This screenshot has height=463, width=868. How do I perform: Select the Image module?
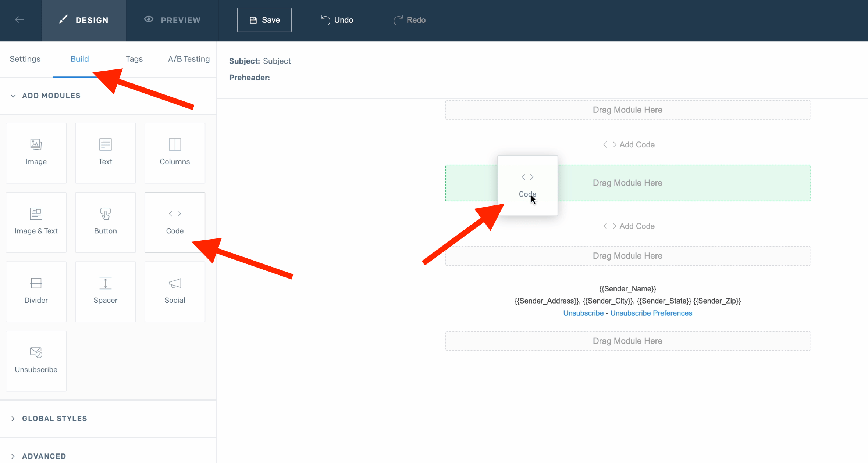click(x=36, y=153)
